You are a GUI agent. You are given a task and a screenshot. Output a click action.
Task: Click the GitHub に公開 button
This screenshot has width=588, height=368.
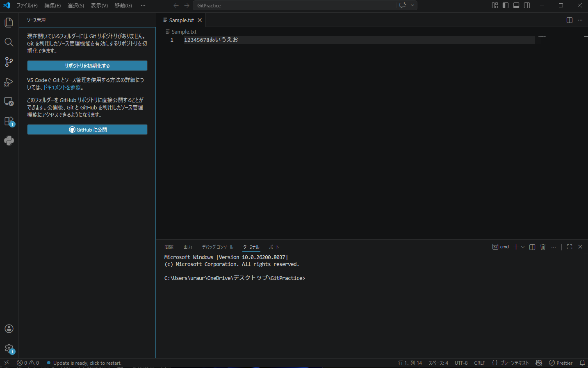87,129
